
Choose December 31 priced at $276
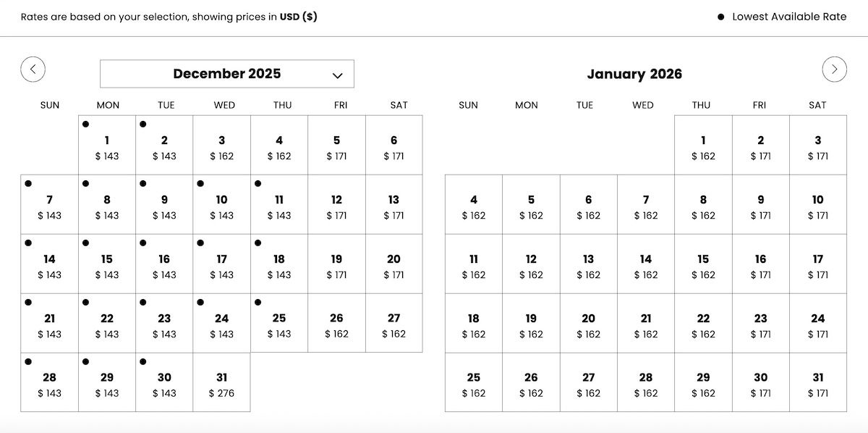click(221, 383)
